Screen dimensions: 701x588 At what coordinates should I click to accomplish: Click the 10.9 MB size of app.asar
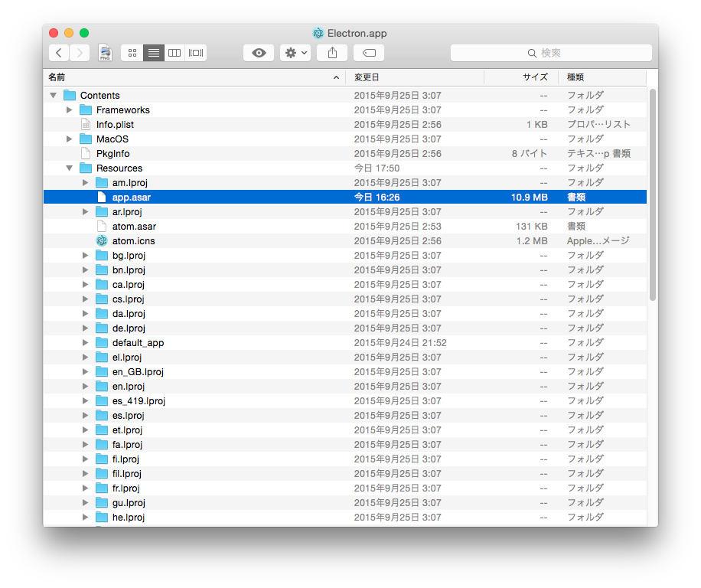[x=530, y=198]
